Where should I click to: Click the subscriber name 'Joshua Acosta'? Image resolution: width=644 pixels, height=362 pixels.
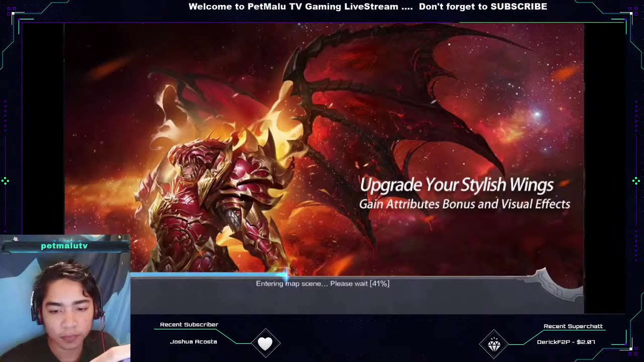[193, 342]
